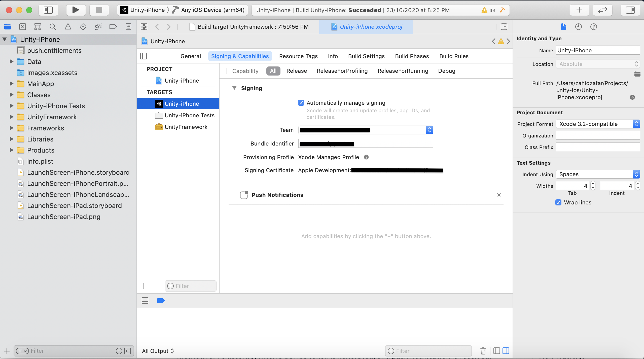This screenshot has width=644, height=359.
Task: Toggle the debug area visibility
Action: coord(145,301)
